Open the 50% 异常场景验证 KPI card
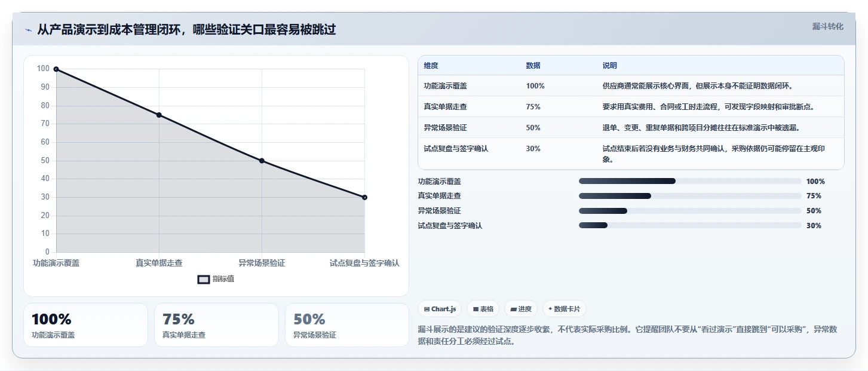This screenshot has height=371, width=868. pyautogui.click(x=347, y=325)
